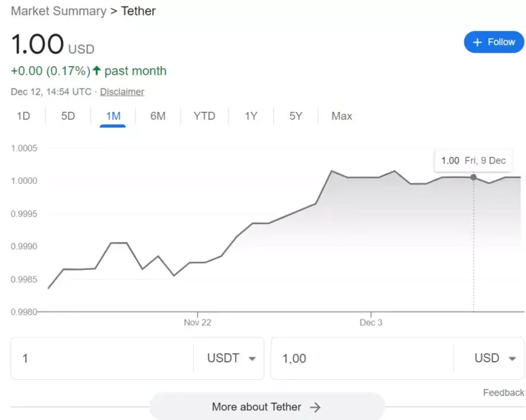Click More about Tether button
The height and width of the screenshot is (420, 526).
266,407
